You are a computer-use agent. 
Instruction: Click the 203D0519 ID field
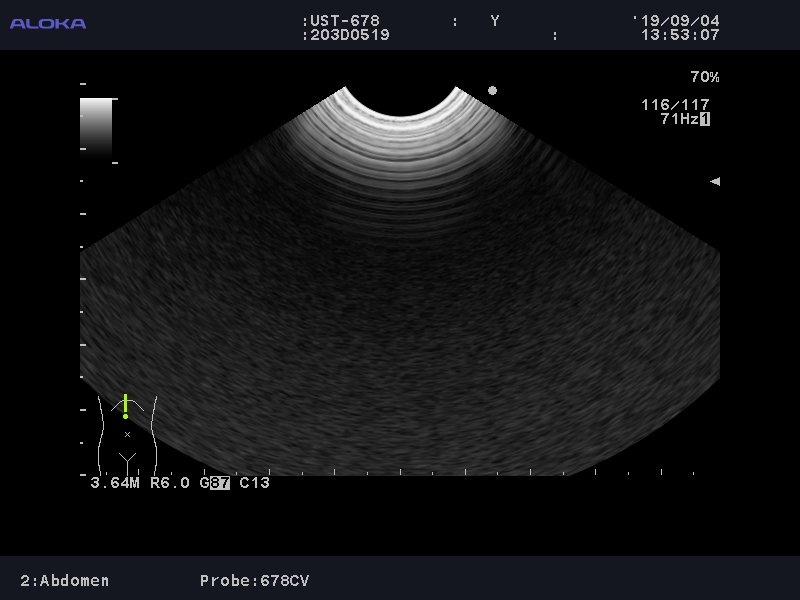click(x=347, y=35)
